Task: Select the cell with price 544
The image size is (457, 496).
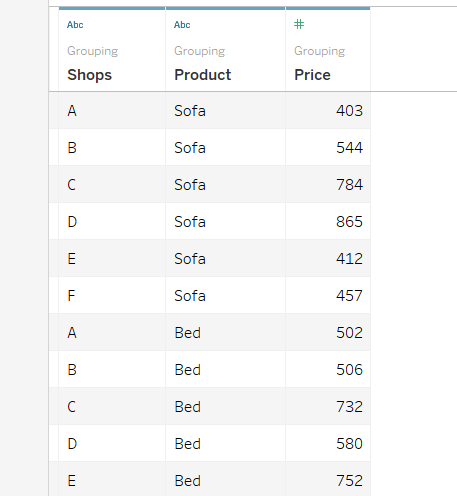Action: (x=328, y=148)
